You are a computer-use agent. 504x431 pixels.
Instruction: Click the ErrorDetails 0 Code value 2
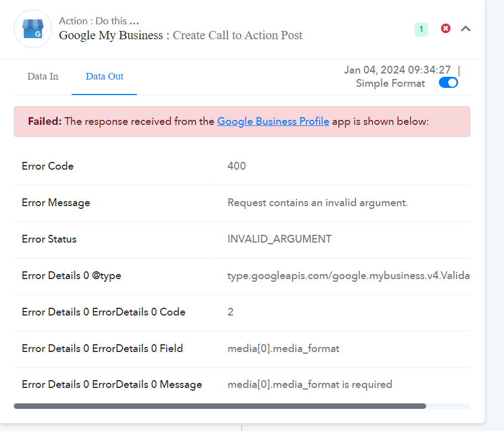[230, 312]
